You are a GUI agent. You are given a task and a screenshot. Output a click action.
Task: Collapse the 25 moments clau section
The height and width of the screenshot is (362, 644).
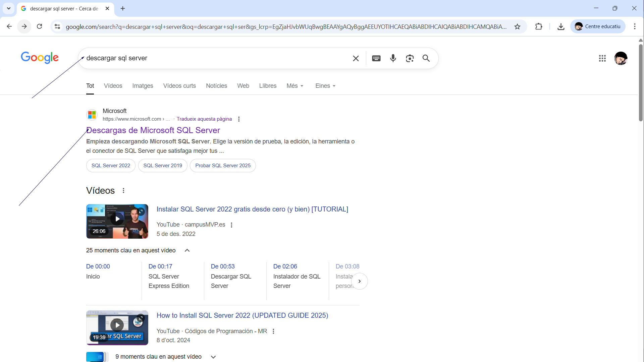pyautogui.click(x=187, y=250)
